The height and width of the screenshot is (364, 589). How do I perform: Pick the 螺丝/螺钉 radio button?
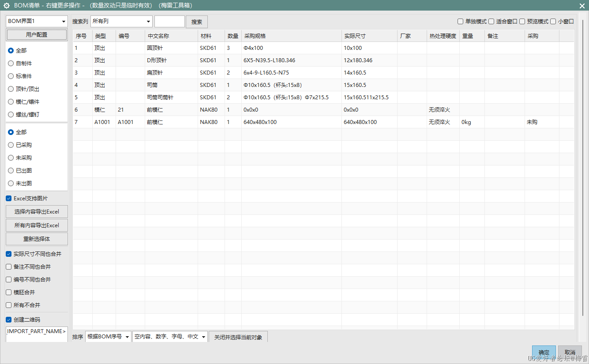pyautogui.click(x=24, y=115)
